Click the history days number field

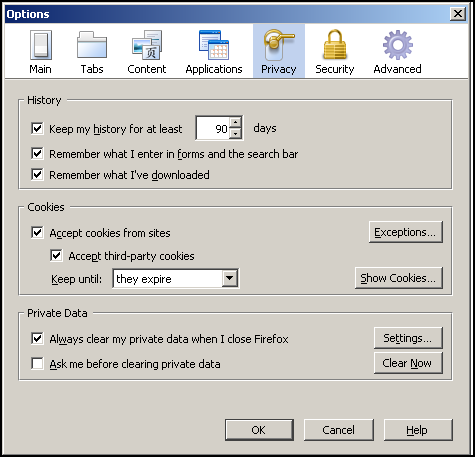click(213, 128)
